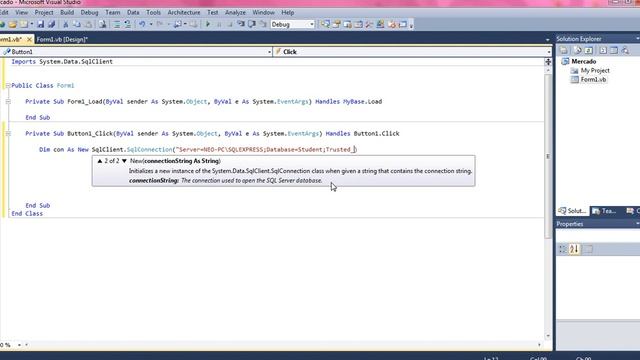Switch to the Solution Explorer bottom tab
This screenshot has width=640, height=360.
(x=573, y=211)
